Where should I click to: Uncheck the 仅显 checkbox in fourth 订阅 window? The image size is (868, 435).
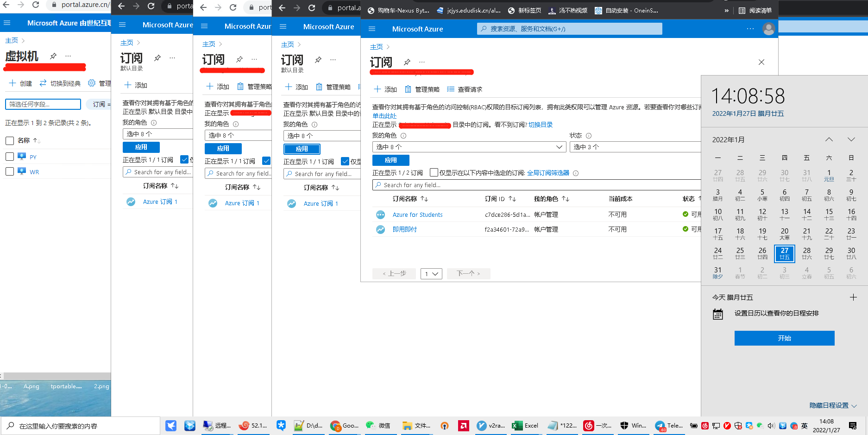pyautogui.click(x=345, y=161)
